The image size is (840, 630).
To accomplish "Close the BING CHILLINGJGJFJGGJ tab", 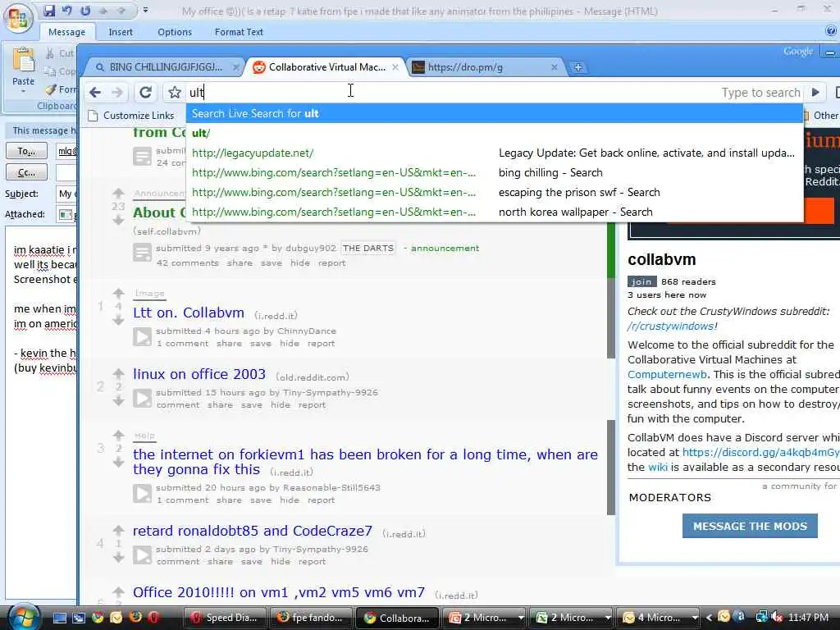I will (235, 67).
